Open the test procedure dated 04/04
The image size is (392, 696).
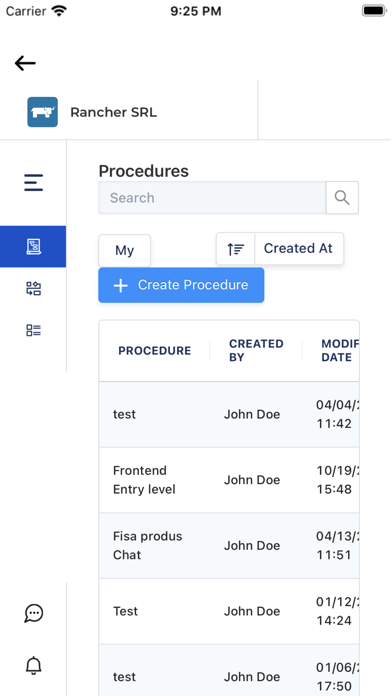point(124,415)
